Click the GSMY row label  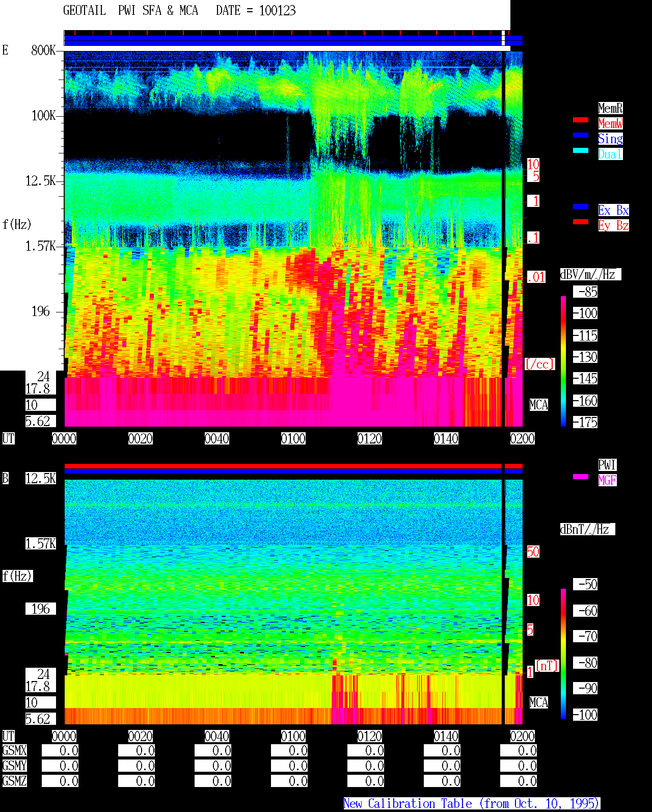coord(14,766)
